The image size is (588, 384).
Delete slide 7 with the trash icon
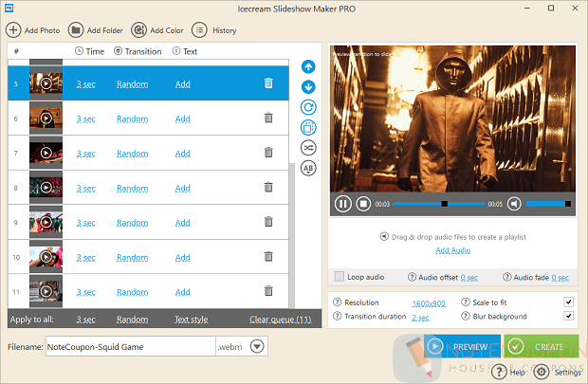pyautogui.click(x=268, y=153)
